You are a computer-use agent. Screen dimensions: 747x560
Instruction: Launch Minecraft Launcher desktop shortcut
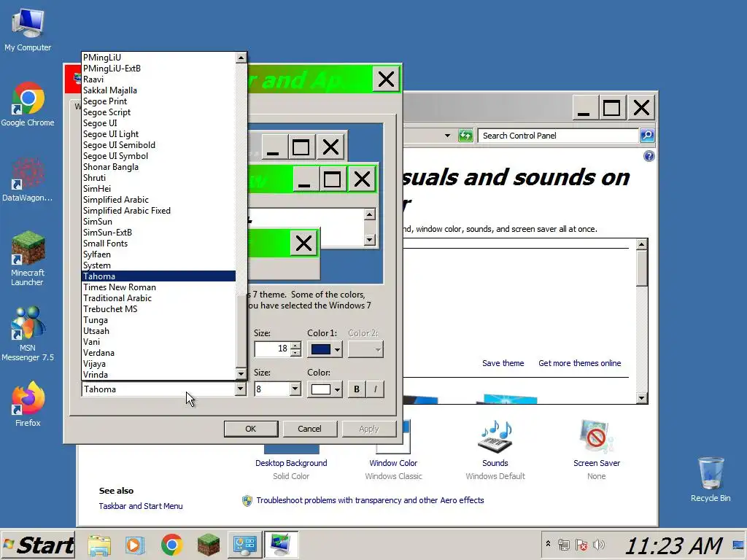tap(28, 257)
